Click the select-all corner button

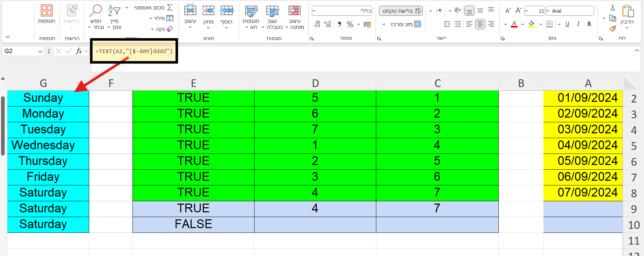pyautogui.click(x=630, y=83)
